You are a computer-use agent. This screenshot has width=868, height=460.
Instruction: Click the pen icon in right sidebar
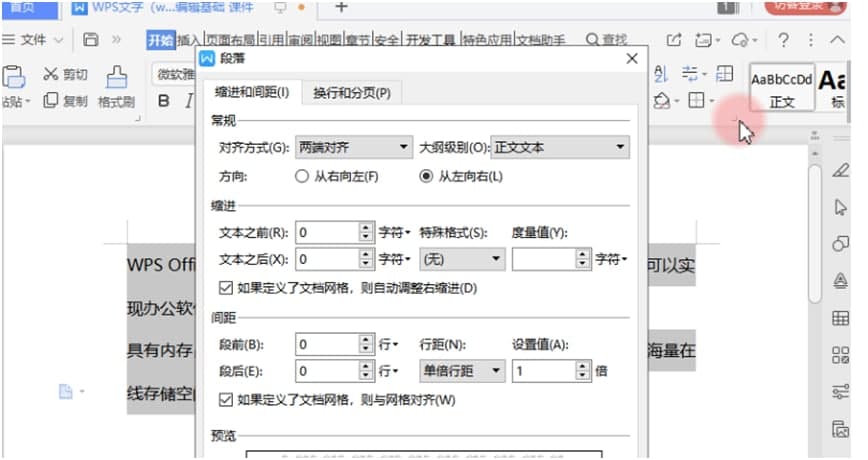(x=840, y=170)
